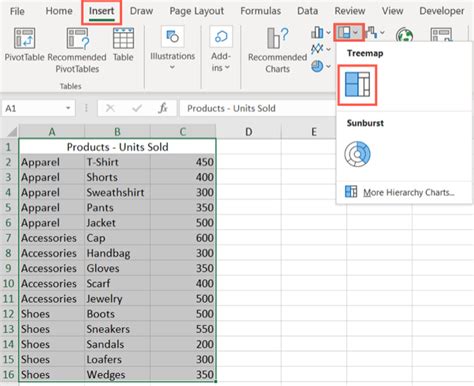The width and height of the screenshot is (474, 386).
Task: Click the cell with value 550
Action: (183, 329)
